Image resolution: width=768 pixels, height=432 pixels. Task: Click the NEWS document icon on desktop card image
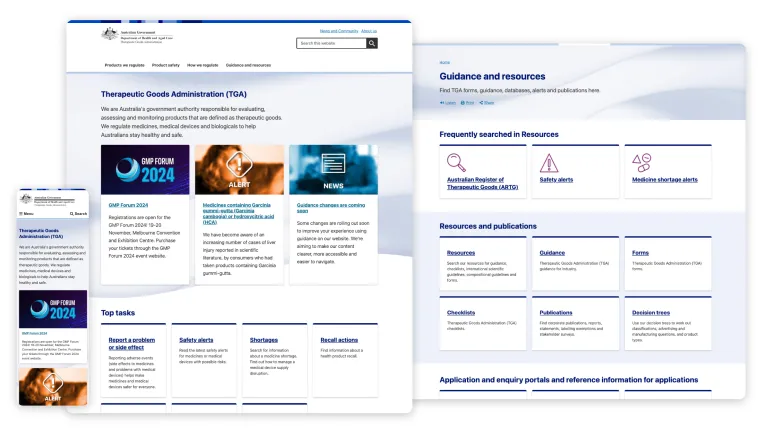(x=333, y=164)
